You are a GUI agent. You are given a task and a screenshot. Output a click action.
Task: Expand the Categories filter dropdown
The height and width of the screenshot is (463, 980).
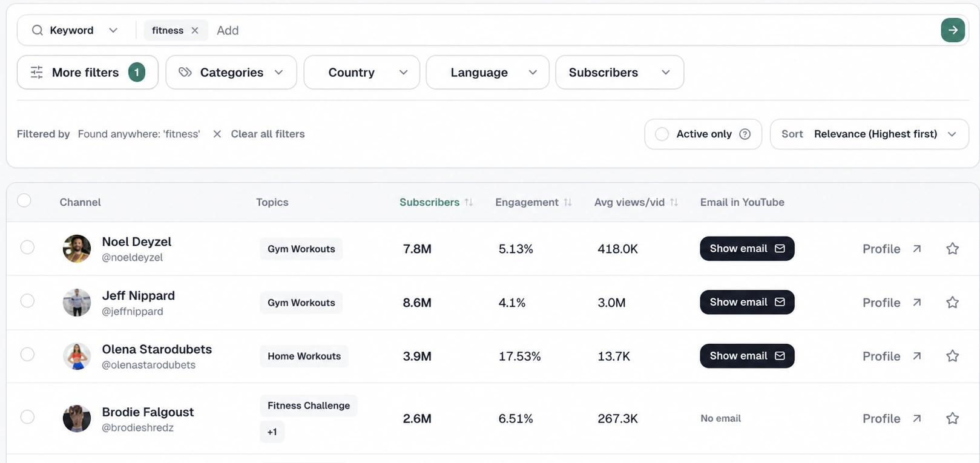(x=231, y=73)
